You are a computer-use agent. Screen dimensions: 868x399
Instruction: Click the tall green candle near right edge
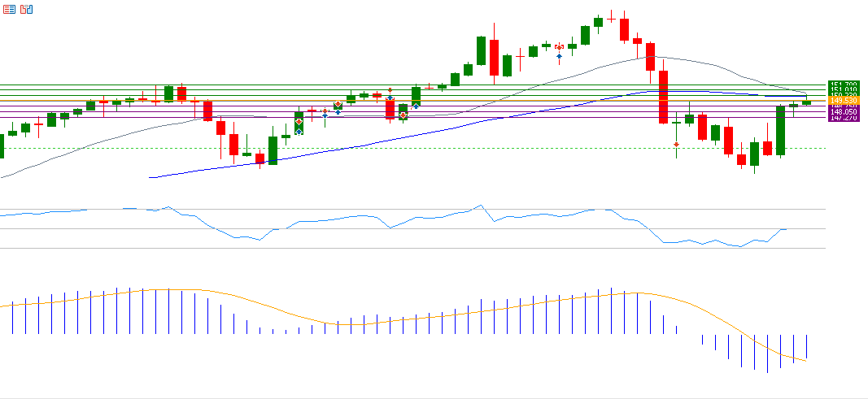click(780, 130)
